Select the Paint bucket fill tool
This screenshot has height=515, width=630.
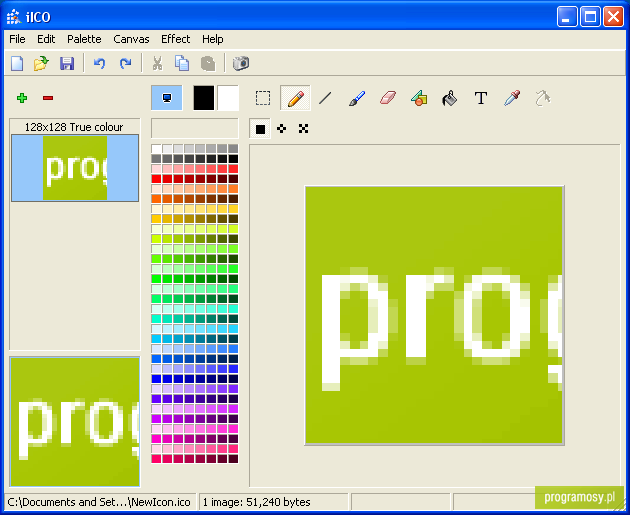[450, 98]
